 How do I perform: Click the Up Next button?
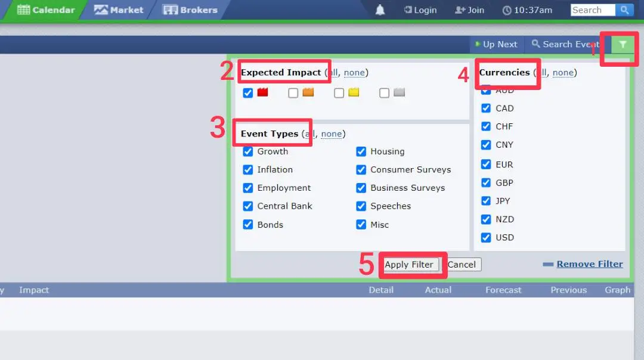(497, 44)
